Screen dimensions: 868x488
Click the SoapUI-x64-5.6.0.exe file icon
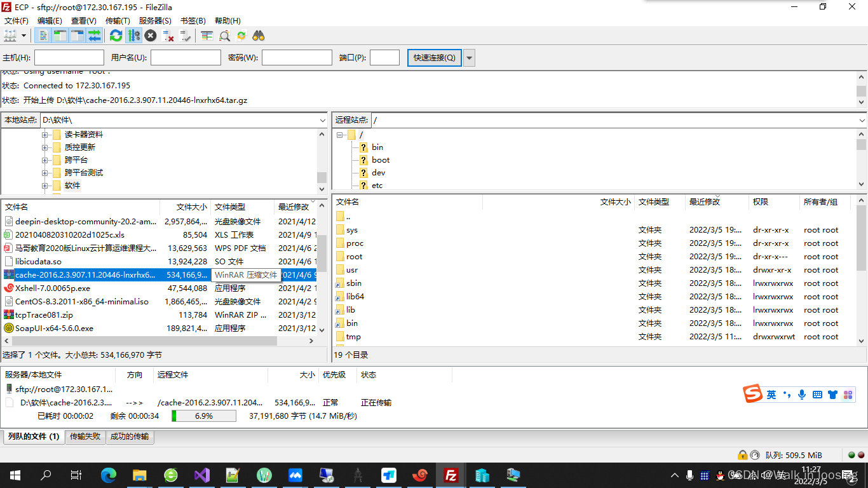click(x=9, y=328)
